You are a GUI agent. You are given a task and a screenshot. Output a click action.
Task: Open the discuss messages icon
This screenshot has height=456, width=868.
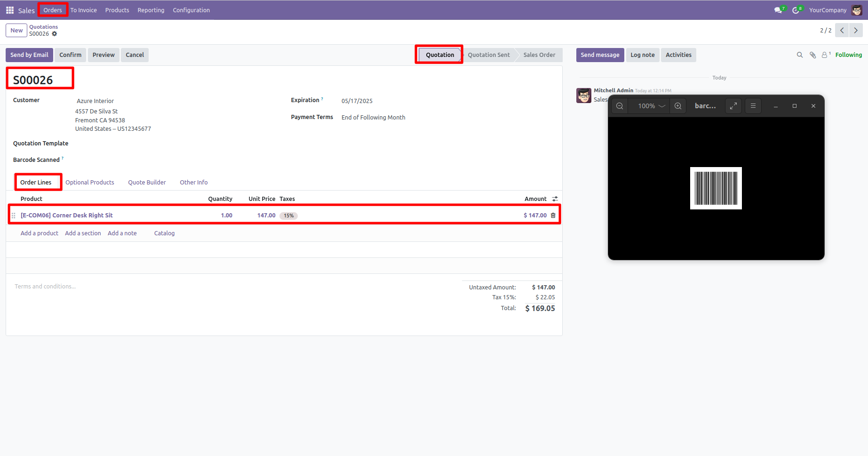(x=779, y=10)
